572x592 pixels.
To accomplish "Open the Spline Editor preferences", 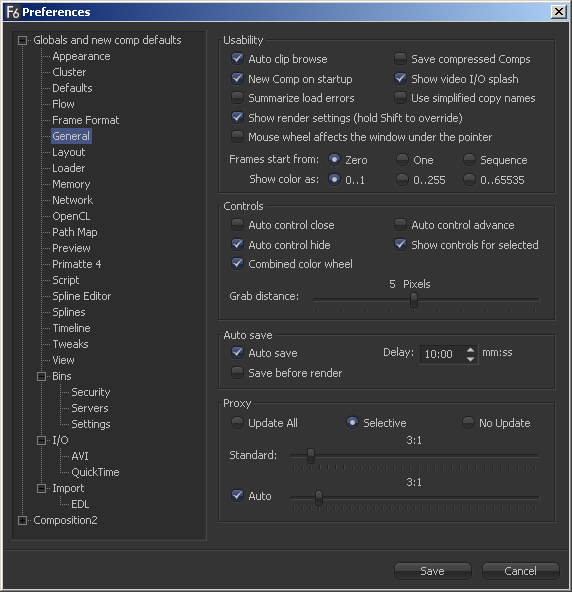I will [x=82, y=296].
